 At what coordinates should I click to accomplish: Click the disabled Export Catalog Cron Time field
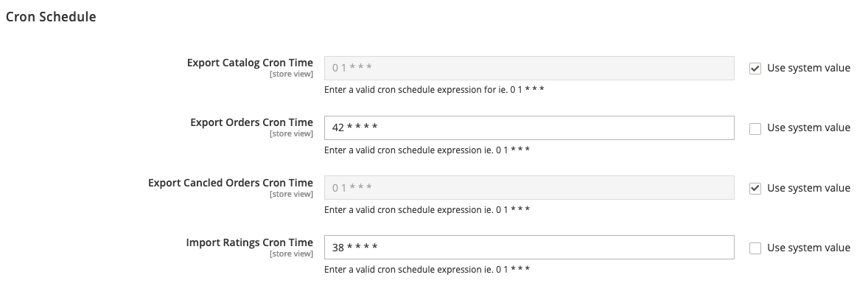[x=529, y=68]
